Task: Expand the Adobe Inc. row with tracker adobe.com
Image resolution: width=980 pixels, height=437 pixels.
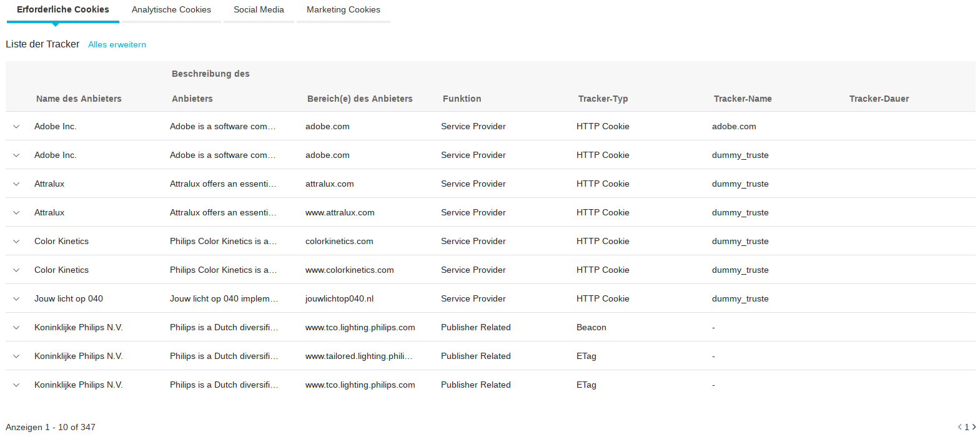Action: (x=16, y=127)
